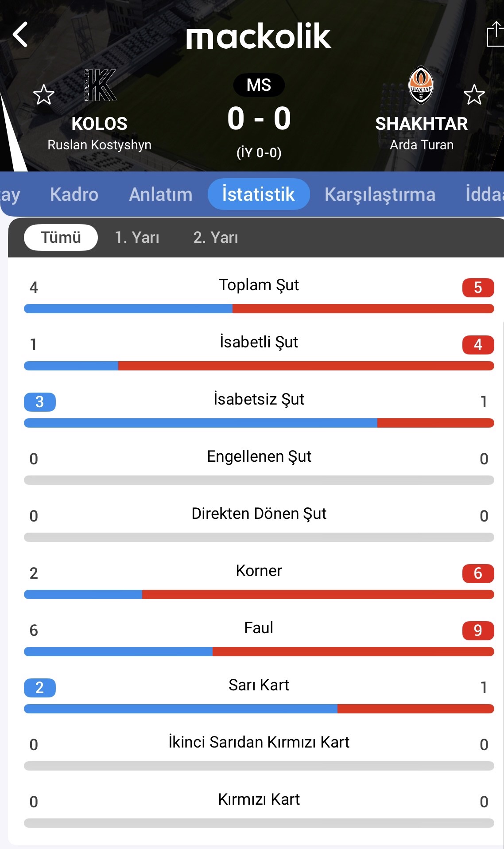Show Tümü (all) match statistics
Viewport: 504px width, 849px height.
61,238
